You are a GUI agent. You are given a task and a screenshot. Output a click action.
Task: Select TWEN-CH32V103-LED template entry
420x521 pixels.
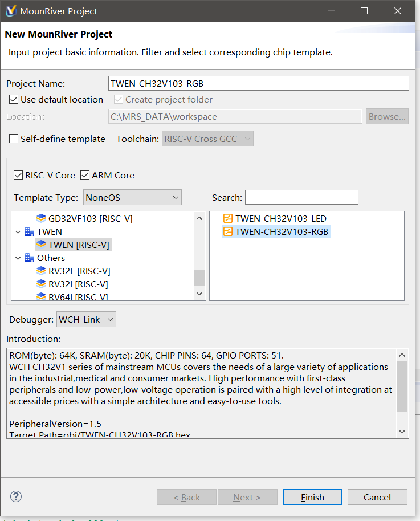[x=280, y=218]
